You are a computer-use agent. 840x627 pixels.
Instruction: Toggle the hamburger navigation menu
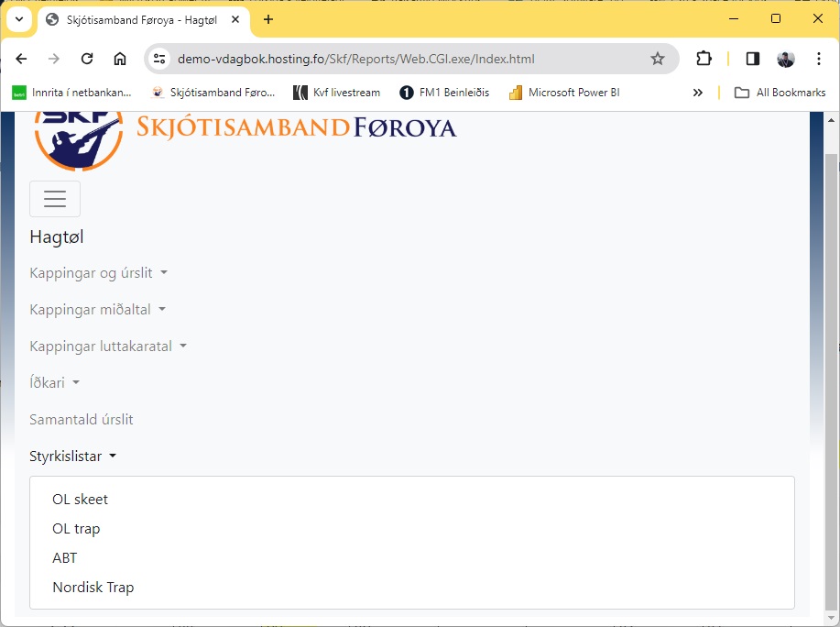point(55,199)
